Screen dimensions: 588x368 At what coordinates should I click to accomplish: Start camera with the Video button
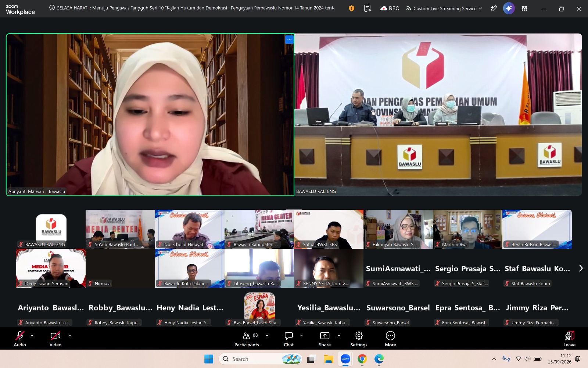tap(55, 339)
